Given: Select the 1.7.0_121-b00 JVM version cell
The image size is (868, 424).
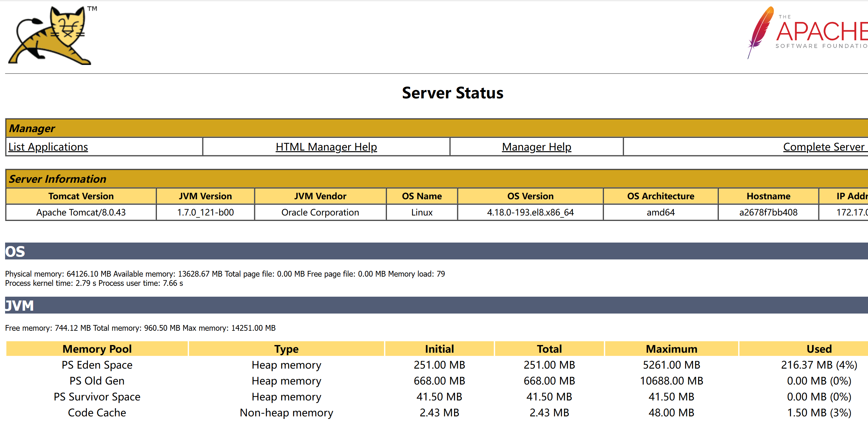Looking at the screenshot, I should point(205,212).
